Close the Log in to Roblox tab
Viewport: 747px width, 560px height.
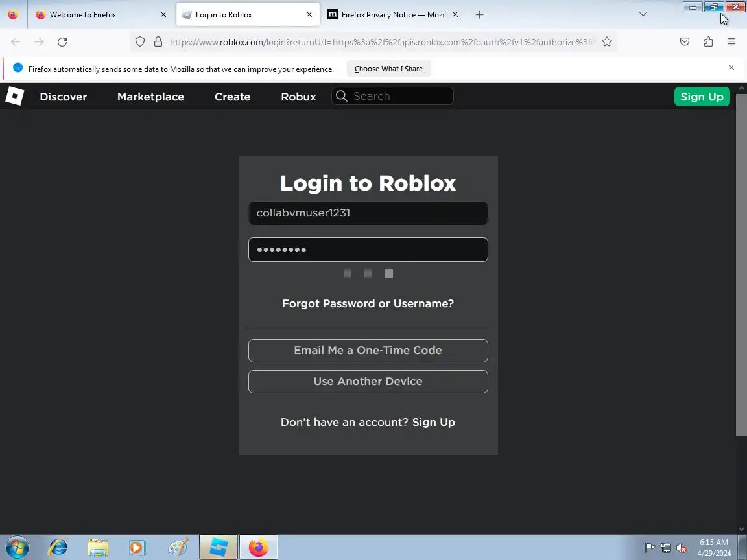tap(309, 15)
